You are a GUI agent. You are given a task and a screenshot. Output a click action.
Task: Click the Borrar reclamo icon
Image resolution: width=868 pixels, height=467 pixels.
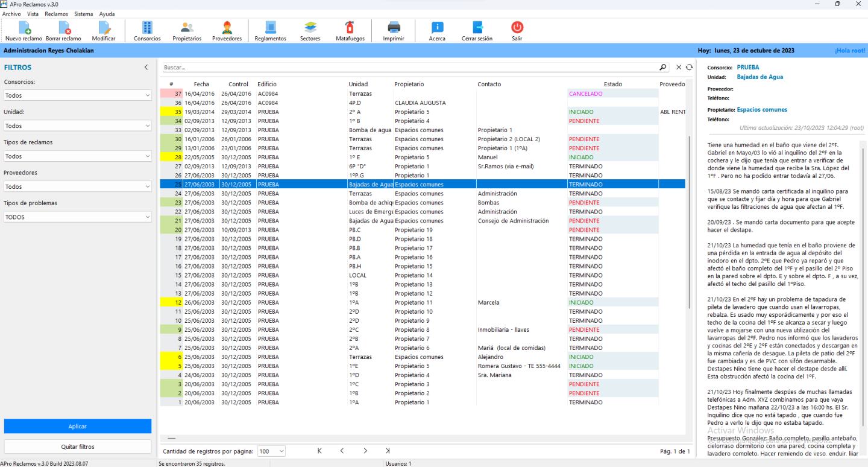[x=63, y=28]
